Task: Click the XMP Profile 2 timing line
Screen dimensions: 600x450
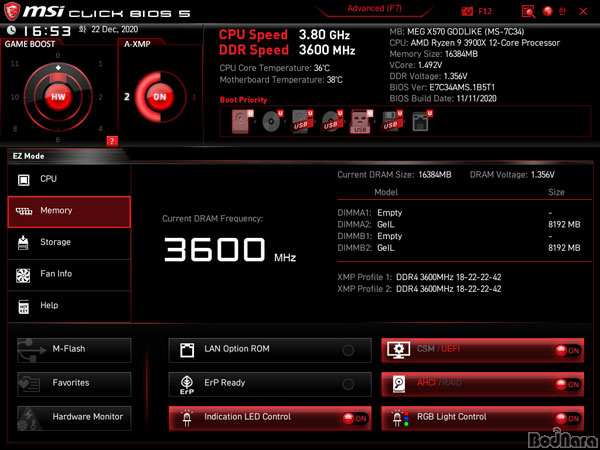Action: (419, 289)
